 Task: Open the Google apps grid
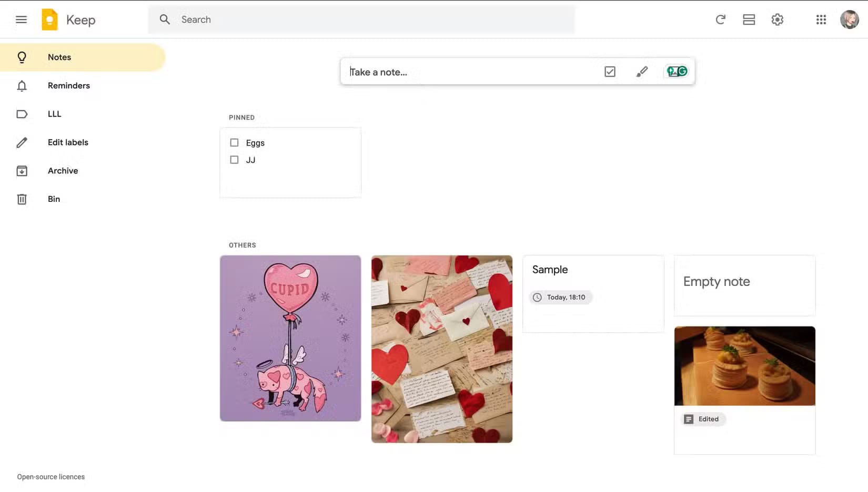(821, 19)
